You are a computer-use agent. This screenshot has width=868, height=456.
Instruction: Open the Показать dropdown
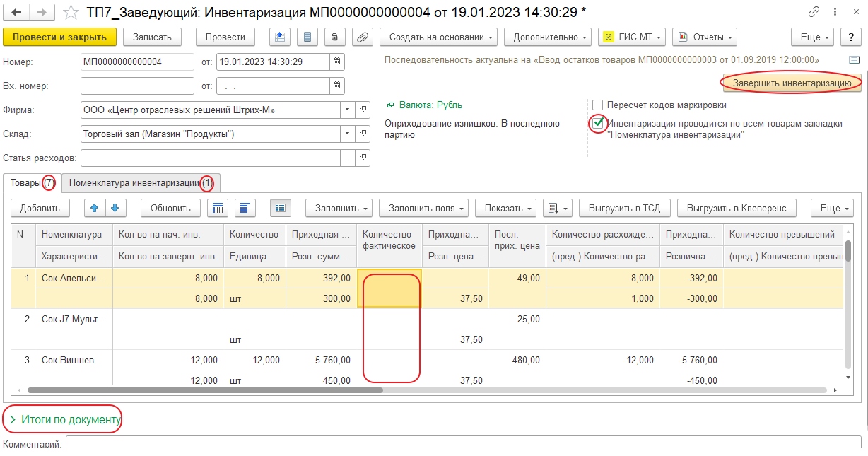(x=506, y=208)
